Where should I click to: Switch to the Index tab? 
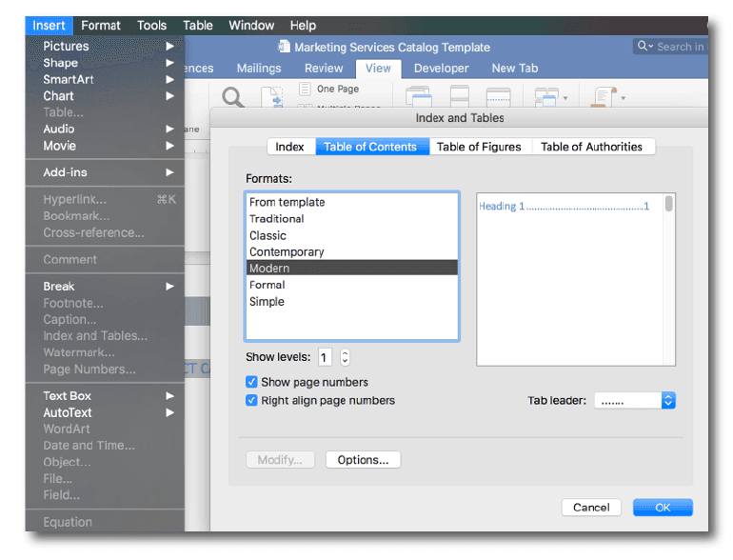point(289,147)
